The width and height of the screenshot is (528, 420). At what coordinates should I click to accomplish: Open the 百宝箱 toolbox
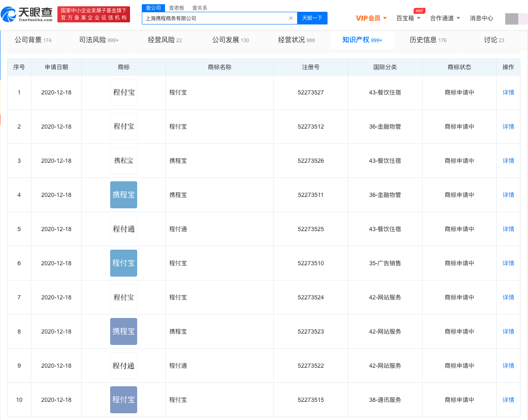404,18
